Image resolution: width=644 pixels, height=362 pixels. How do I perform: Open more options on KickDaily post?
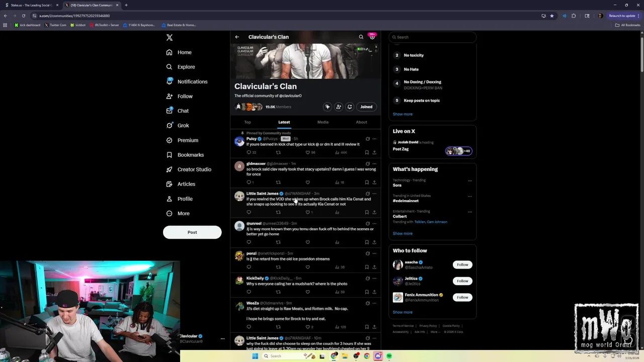(x=374, y=278)
